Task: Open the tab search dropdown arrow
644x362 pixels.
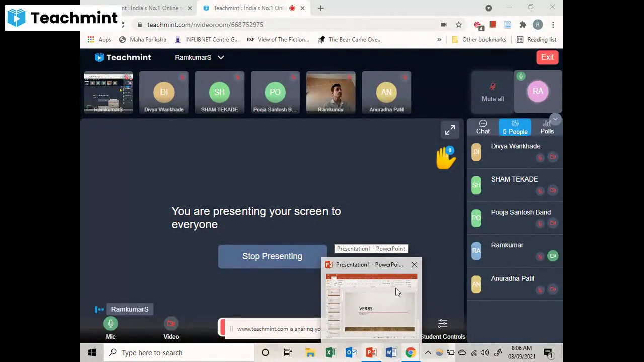Action: tap(488, 8)
